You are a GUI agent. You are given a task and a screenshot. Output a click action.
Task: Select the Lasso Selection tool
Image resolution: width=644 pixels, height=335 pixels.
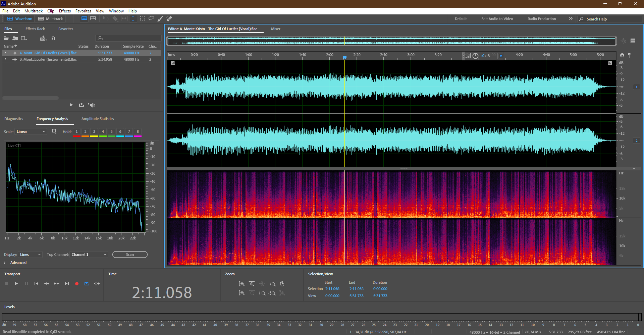click(x=151, y=19)
